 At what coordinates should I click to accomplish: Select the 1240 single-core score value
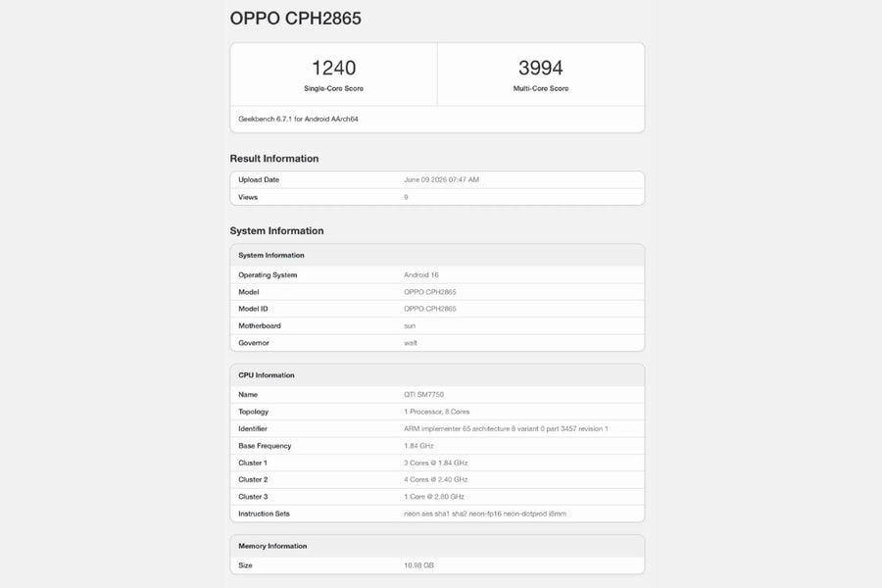tap(333, 68)
